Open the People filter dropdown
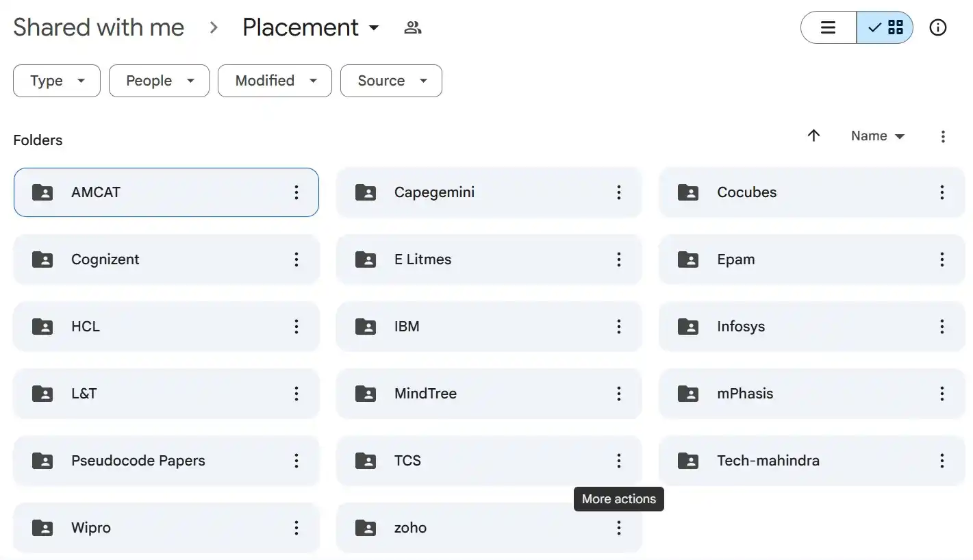 (x=159, y=81)
